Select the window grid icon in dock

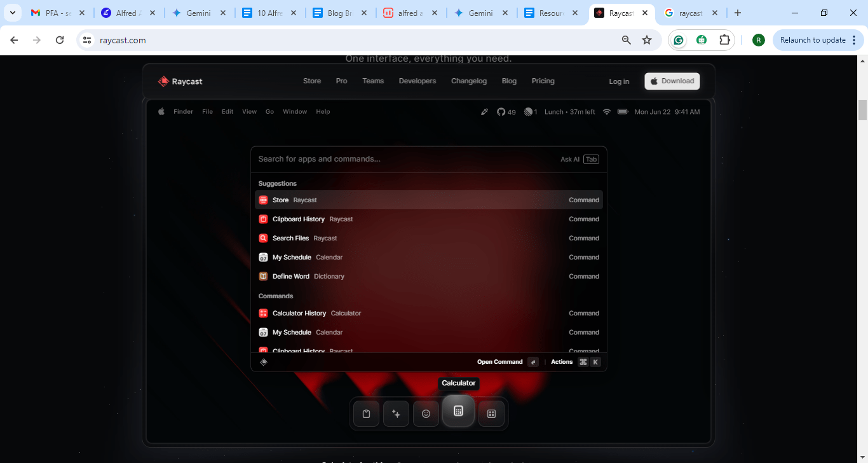[491, 414]
